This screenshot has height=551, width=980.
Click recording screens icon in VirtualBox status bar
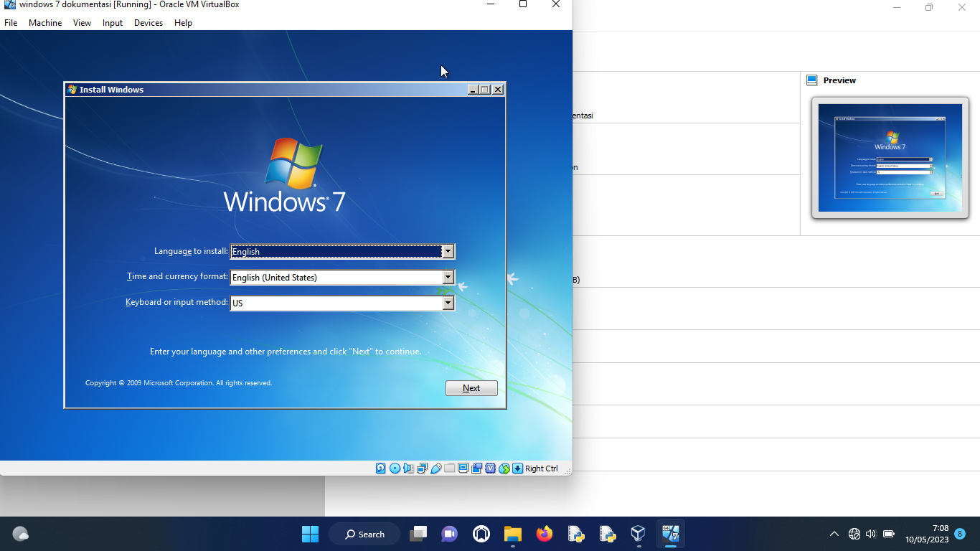tap(477, 468)
